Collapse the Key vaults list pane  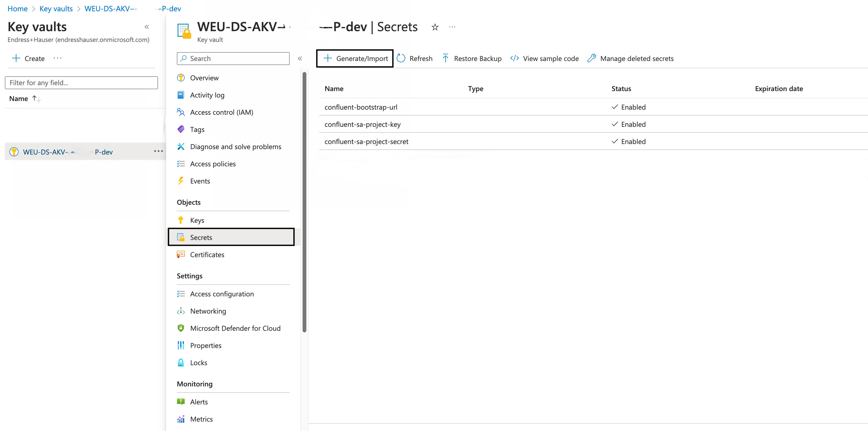(146, 27)
